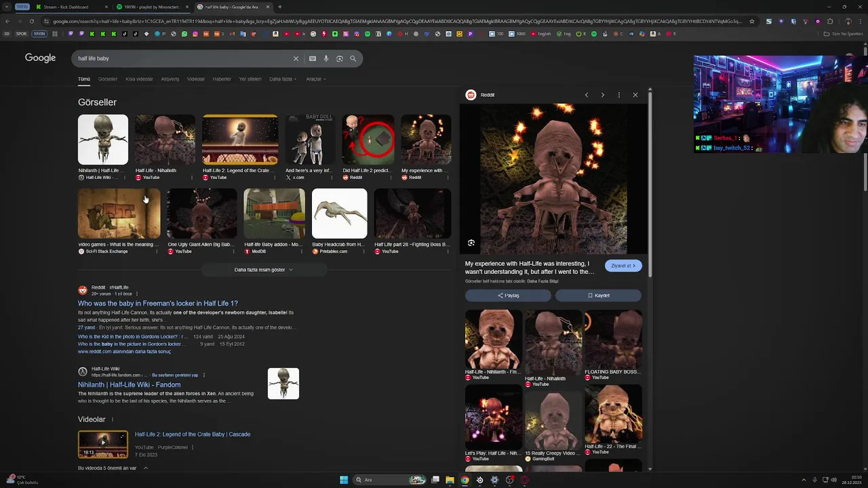Screen dimensions: 868x488
Task: Expand 'Daha fazla' search filter menu
Action: point(283,79)
